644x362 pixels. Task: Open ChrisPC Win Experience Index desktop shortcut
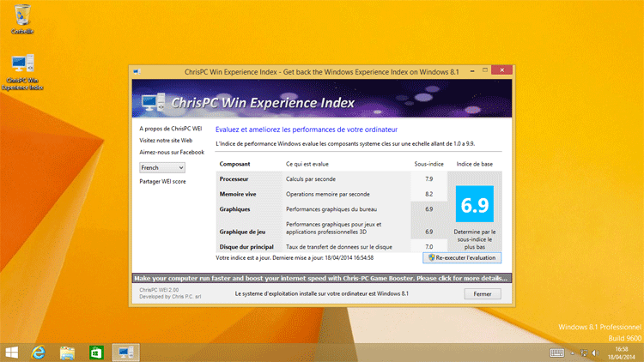tap(22, 72)
